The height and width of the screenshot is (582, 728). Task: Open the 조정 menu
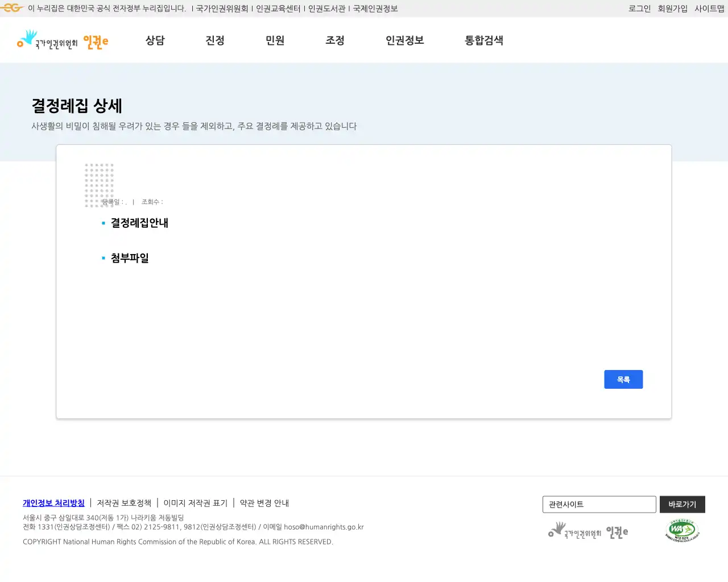tap(335, 40)
